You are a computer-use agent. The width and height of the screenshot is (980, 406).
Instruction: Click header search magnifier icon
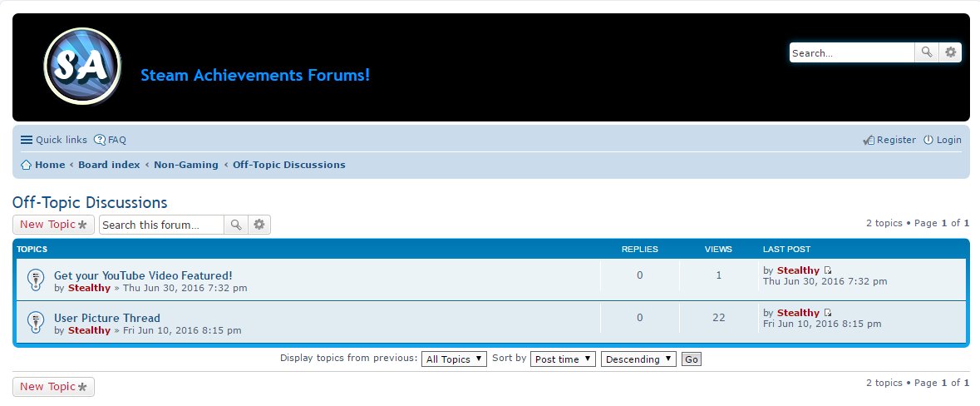(926, 52)
